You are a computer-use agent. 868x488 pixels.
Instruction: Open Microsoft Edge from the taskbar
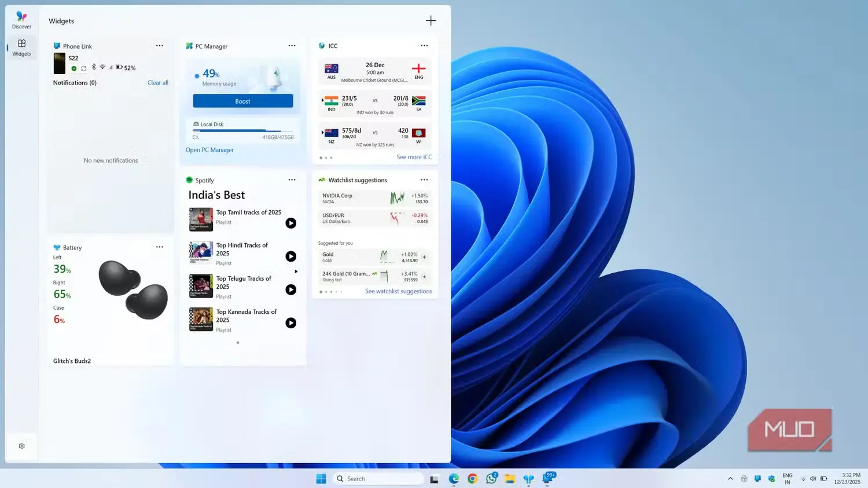[x=454, y=479]
